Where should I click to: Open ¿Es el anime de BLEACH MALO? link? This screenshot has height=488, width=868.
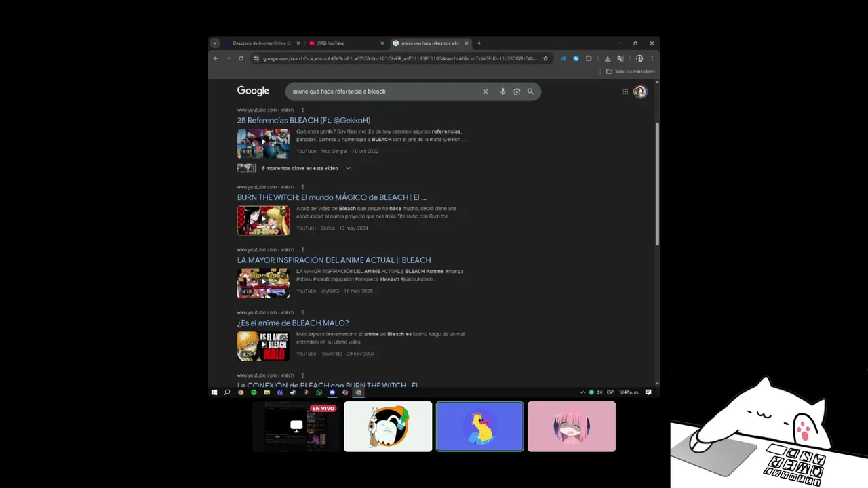293,323
